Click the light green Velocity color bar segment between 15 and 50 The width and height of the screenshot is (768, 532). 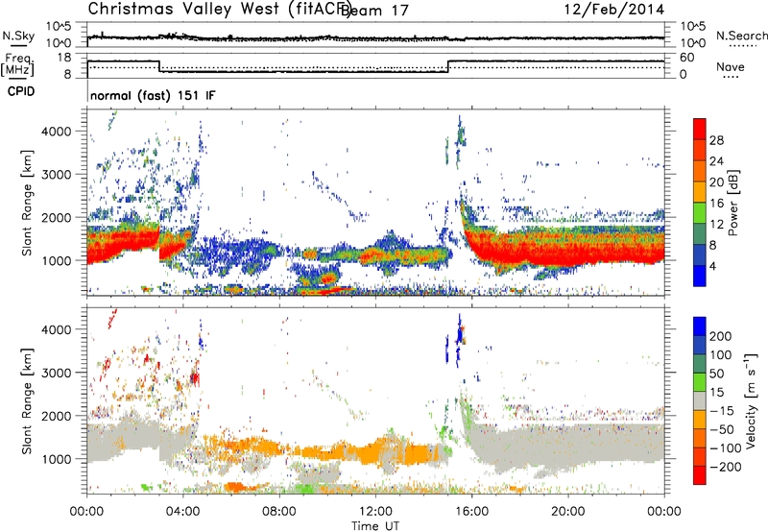(x=700, y=382)
